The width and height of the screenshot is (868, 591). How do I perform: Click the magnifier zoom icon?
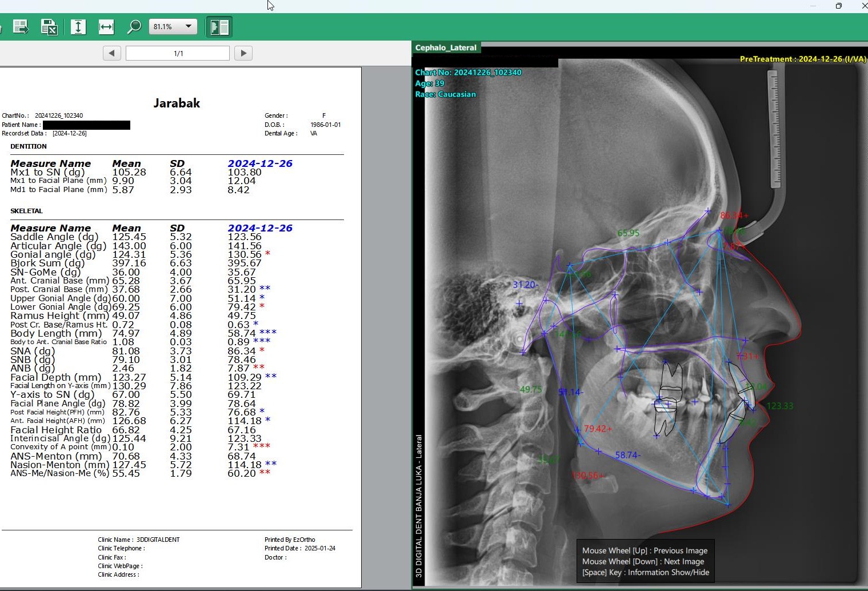pyautogui.click(x=134, y=27)
